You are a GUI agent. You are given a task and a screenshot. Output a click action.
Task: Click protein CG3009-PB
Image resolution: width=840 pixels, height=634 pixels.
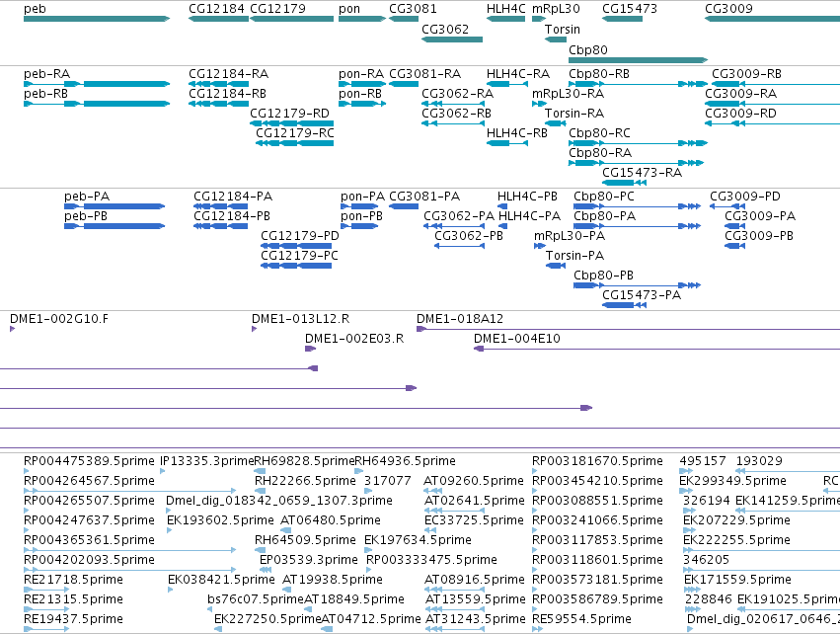pos(759,236)
